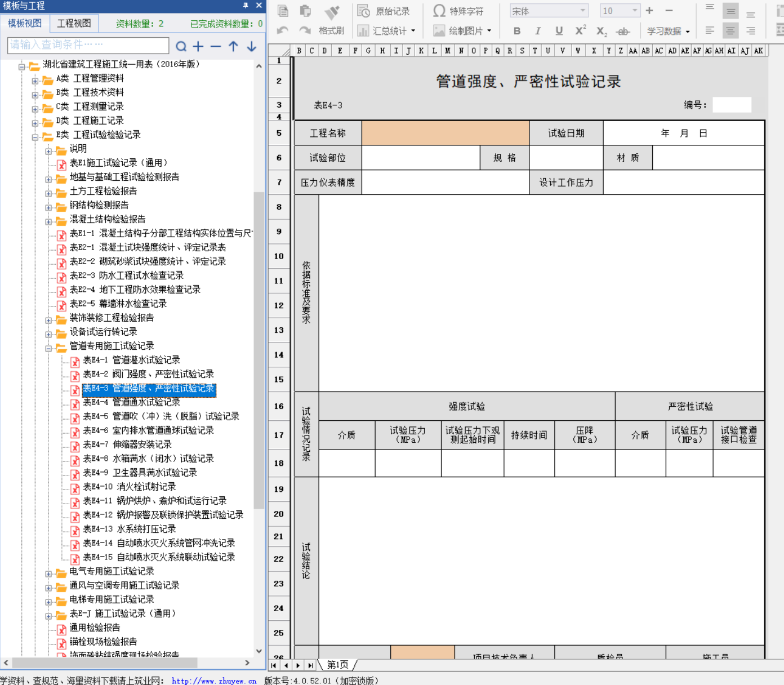Align text left horizontally
The height and width of the screenshot is (685, 784).
coord(710,30)
